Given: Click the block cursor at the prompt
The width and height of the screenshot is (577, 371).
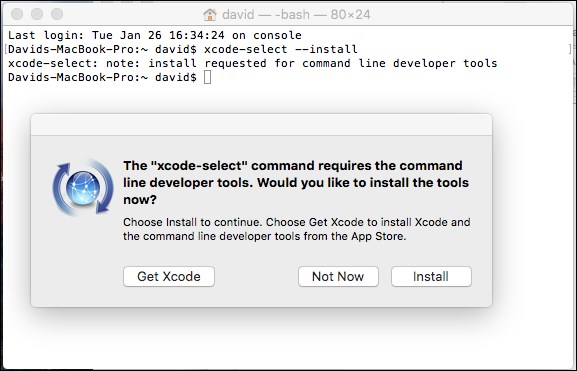Looking at the screenshot, I should click(x=208, y=77).
